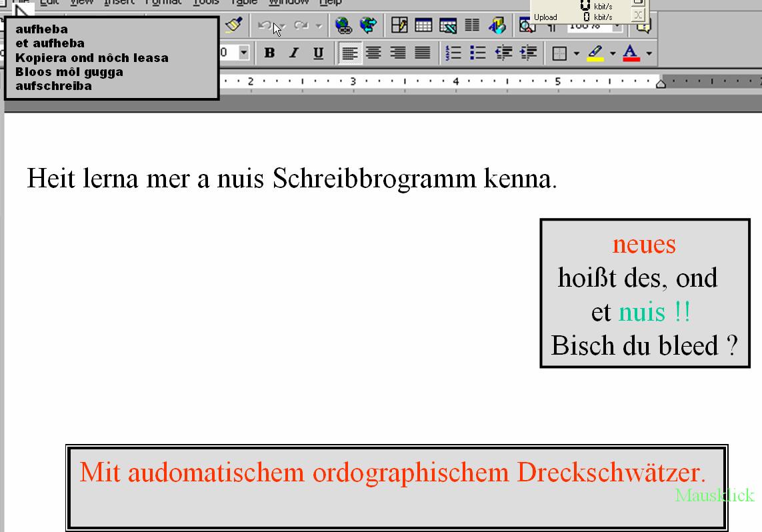The height and width of the screenshot is (532, 762).
Task: Toggle Bold formatting
Action: (269, 53)
